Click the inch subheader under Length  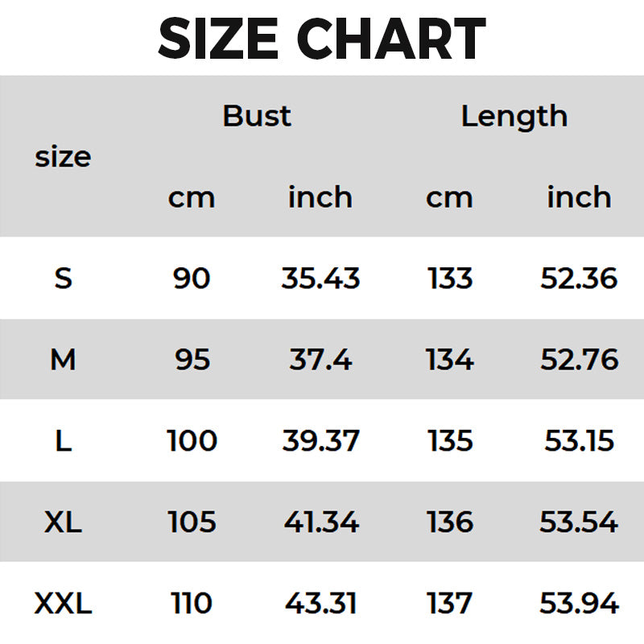coord(579,197)
